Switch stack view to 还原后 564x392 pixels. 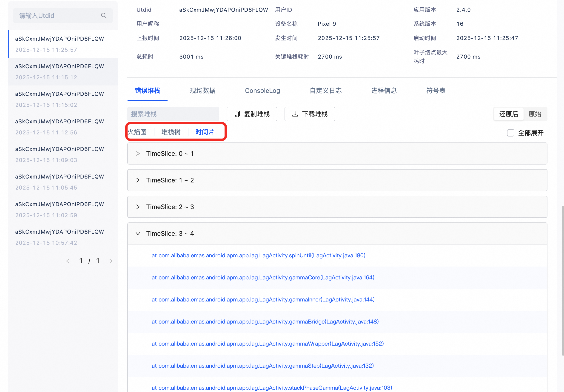pos(508,114)
